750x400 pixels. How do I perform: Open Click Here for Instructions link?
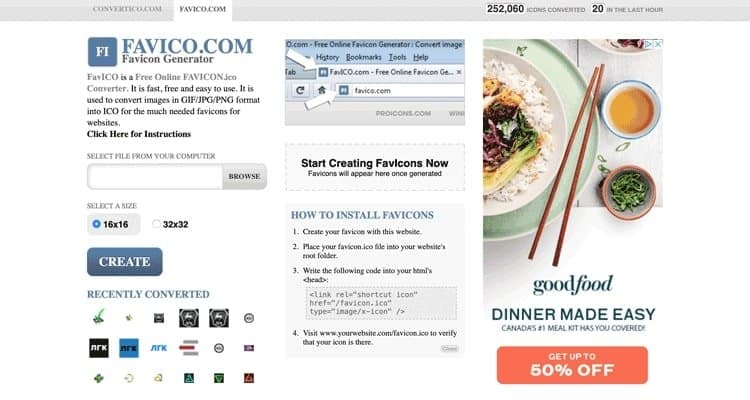point(139,134)
